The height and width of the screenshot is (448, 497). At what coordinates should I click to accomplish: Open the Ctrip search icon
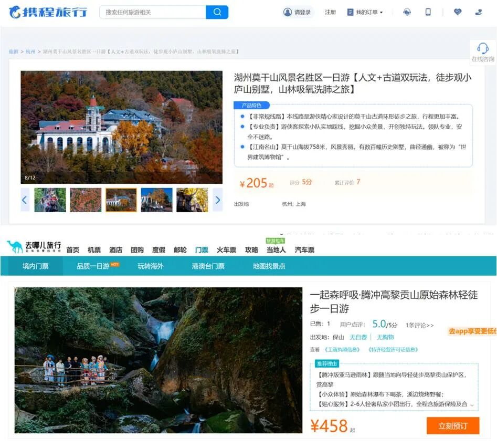coord(217,12)
